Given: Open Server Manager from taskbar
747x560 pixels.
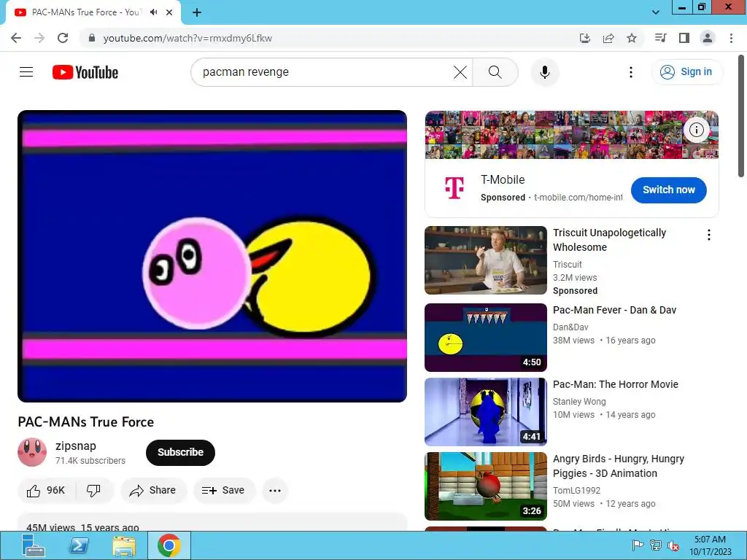Looking at the screenshot, I should pos(34,545).
